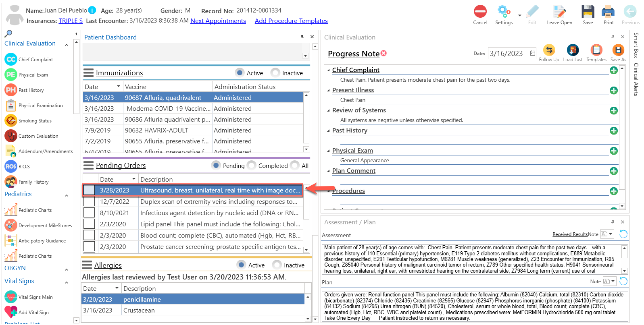Open Templates for progress note
The image size is (644, 325).
click(596, 50)
